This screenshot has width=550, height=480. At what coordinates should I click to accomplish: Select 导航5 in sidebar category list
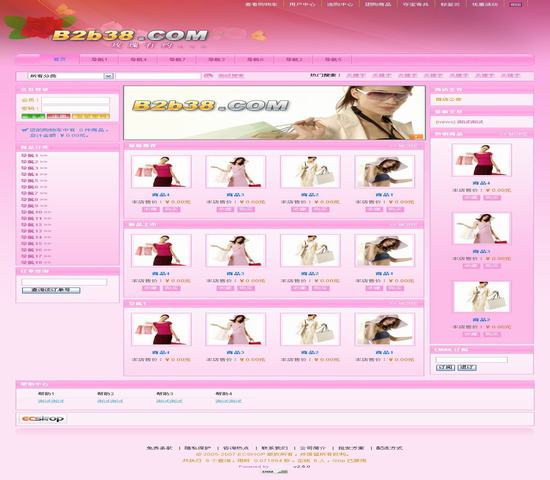click(x=34, y=181)
